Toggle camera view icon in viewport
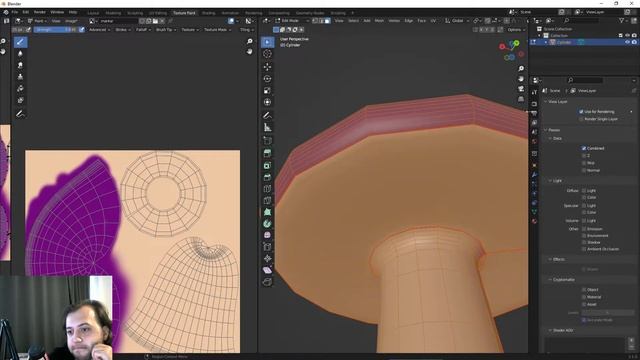Viewport: 640px width, 360px height. 521,89
